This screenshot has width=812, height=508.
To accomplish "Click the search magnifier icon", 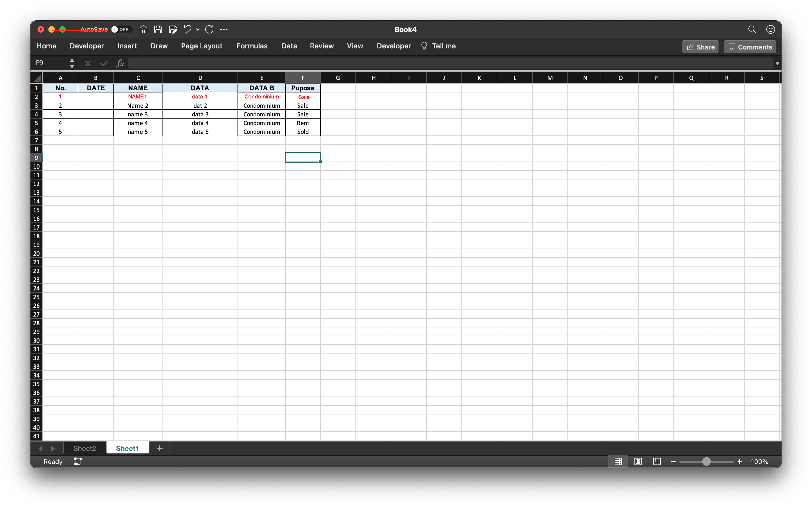I will [752, 29].
